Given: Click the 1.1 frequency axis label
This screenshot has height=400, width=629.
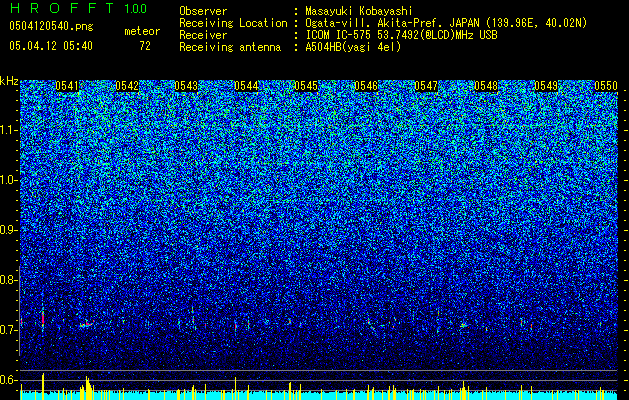Looking at the screenshot, I should 9,130.
